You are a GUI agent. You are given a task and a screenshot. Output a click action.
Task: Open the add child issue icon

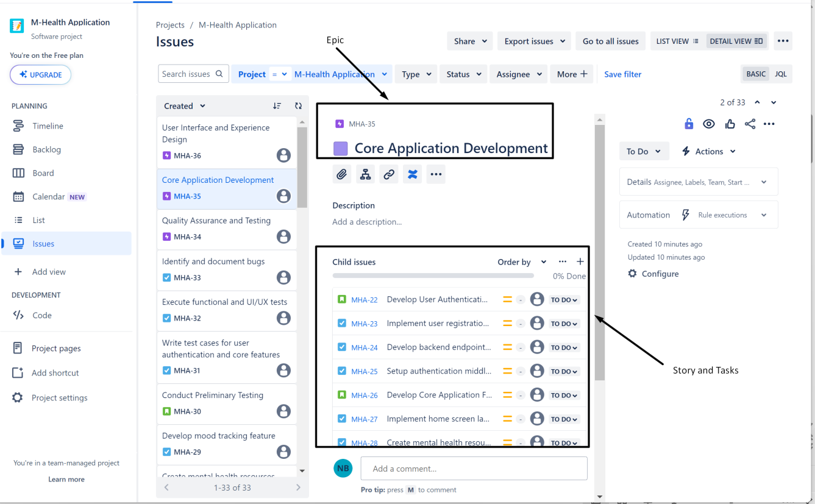click(365, 174)
